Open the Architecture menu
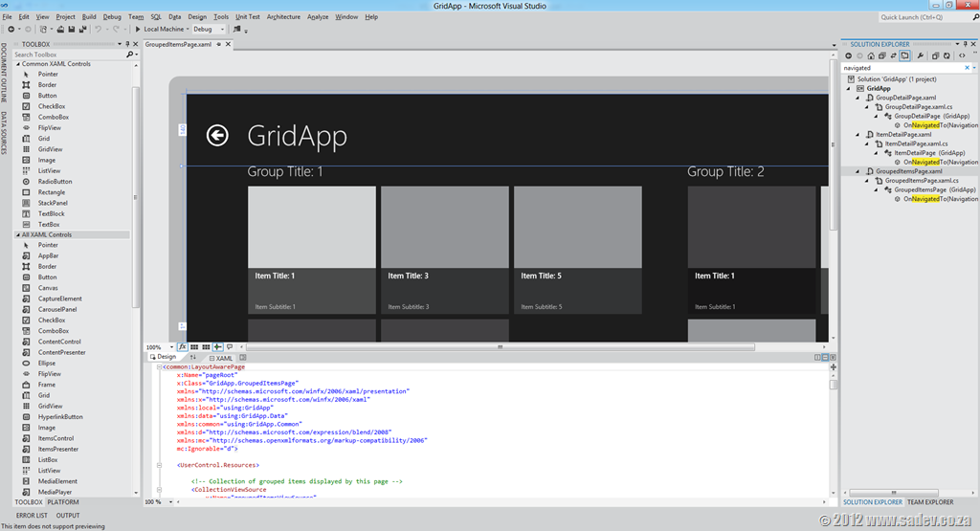Image resolution: width=980 pixels, height=531 pixels. coord(283,17)
